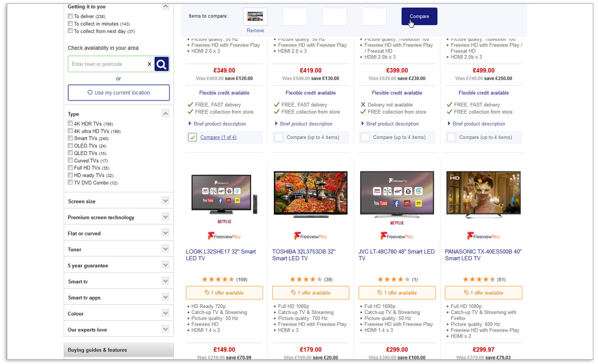Expand Brief product description for £499.00 TV
The image size is (598, 364).
click(476, 124)
